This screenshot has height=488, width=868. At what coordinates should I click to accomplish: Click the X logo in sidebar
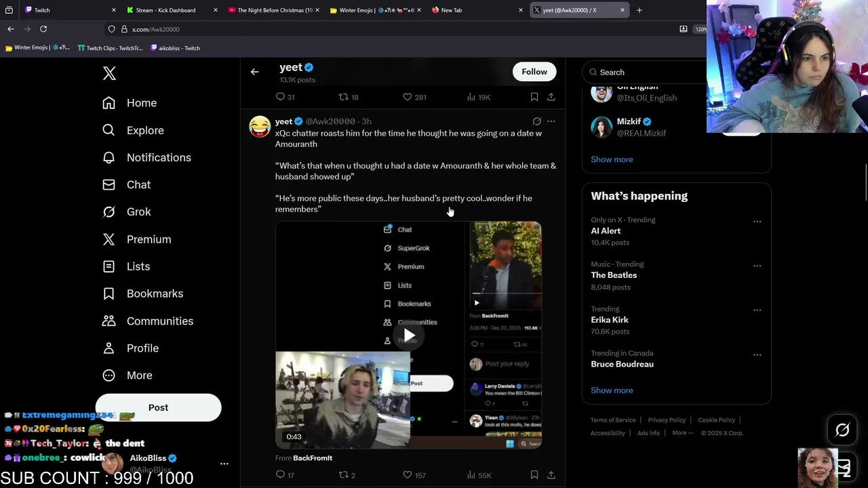coord(109,73)
